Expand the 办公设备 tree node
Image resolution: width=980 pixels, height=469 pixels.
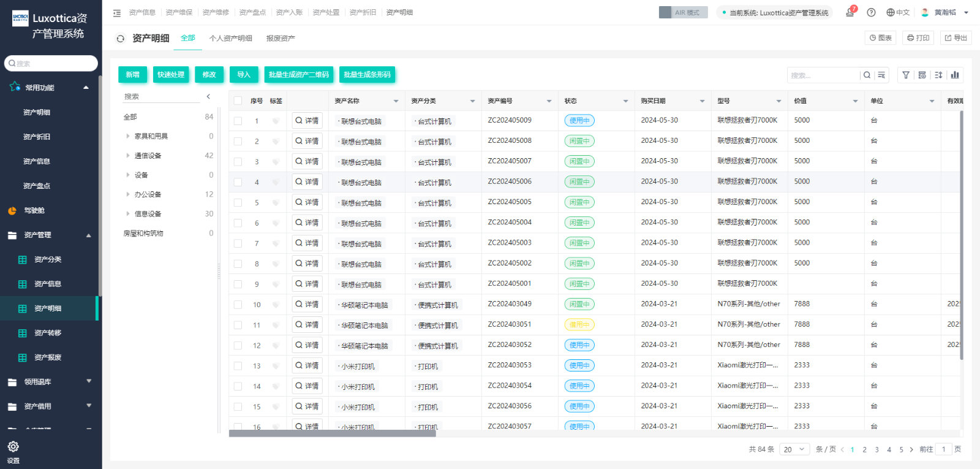[127, 194]
